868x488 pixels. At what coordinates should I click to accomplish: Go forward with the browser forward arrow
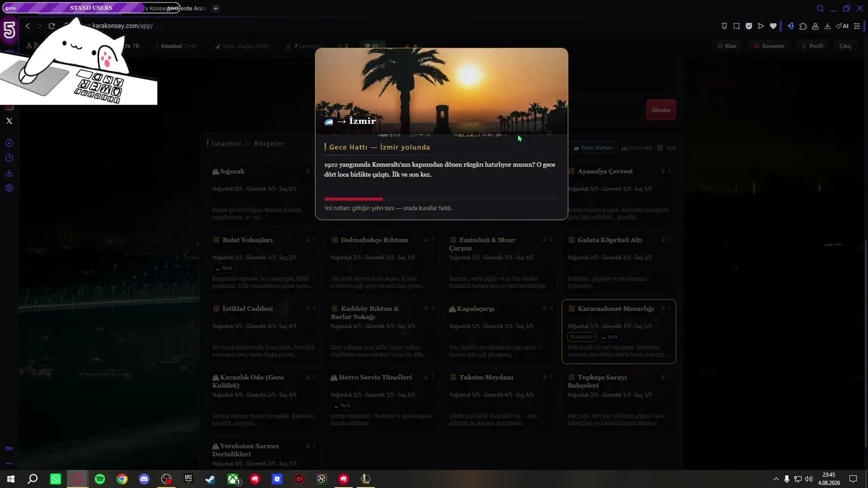[39, 26]
